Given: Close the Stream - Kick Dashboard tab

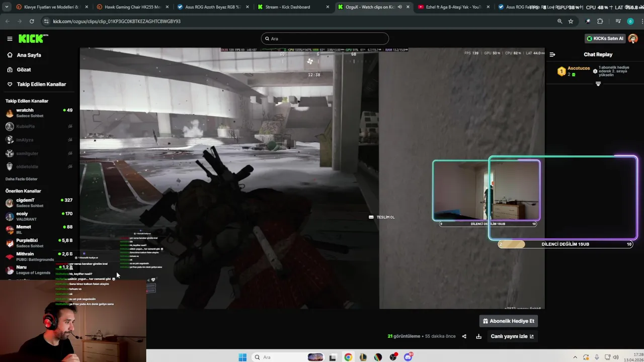Looking at the screenshot, I should (328, 7).
